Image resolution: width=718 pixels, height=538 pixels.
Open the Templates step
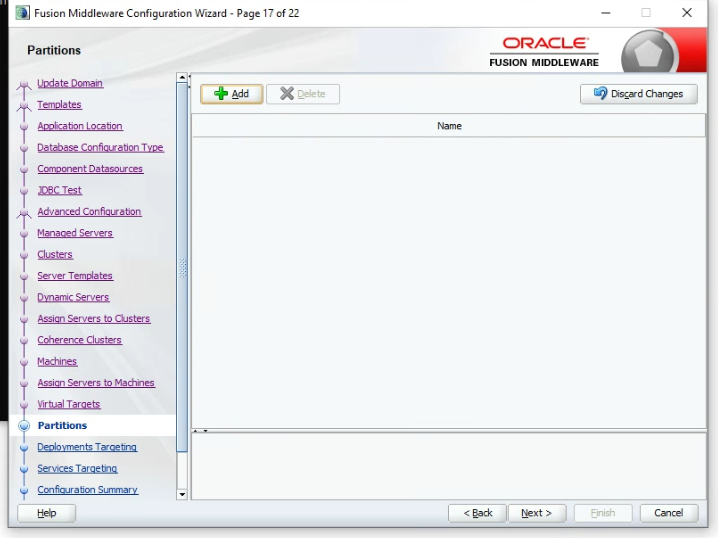60,104
